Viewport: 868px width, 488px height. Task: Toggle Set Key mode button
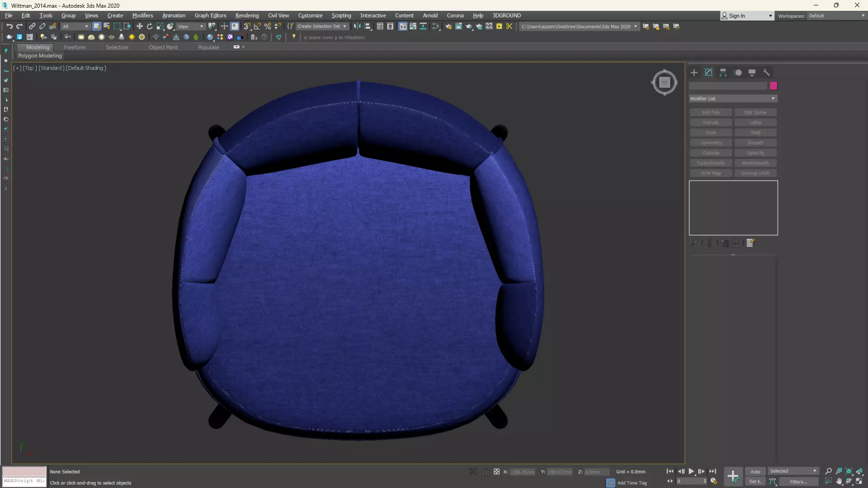(755, 482)
